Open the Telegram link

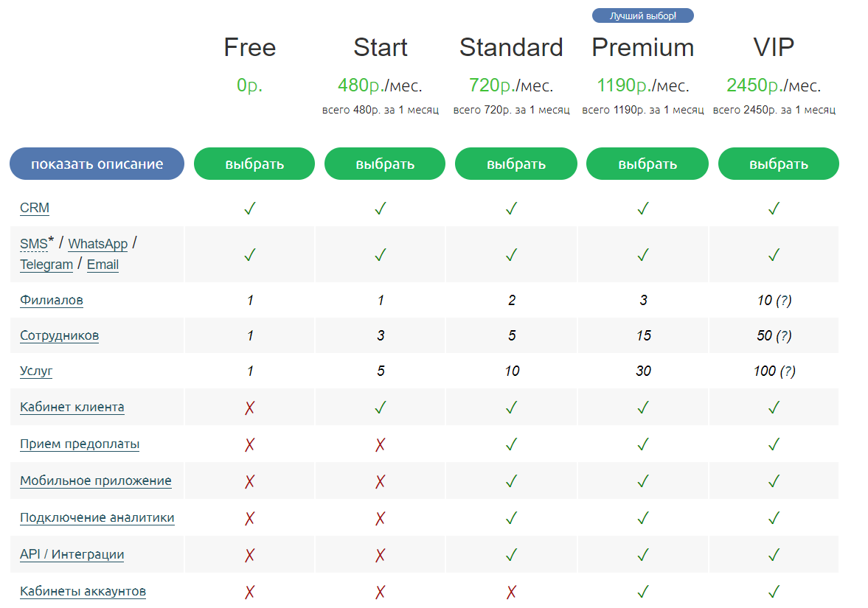coord(46,265)
